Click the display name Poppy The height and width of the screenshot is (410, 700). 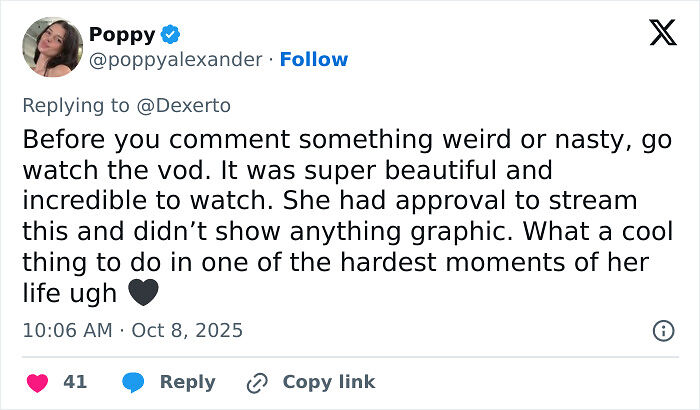click(122, 35)
